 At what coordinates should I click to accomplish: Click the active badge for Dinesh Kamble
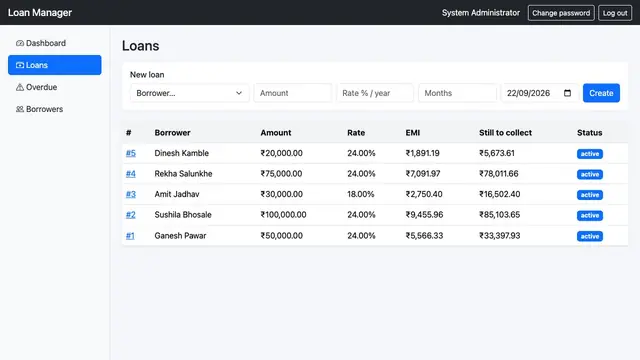click(590, 153)
